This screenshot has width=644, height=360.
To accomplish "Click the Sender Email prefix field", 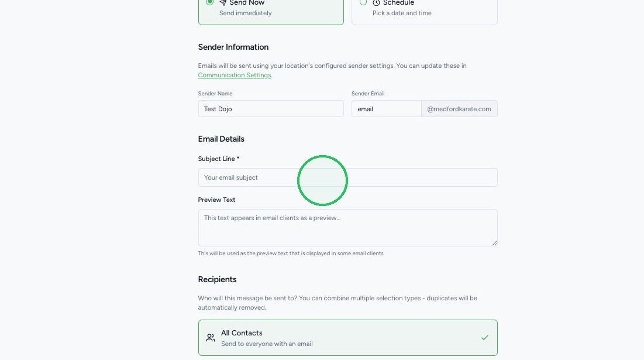I will point(386,109).
